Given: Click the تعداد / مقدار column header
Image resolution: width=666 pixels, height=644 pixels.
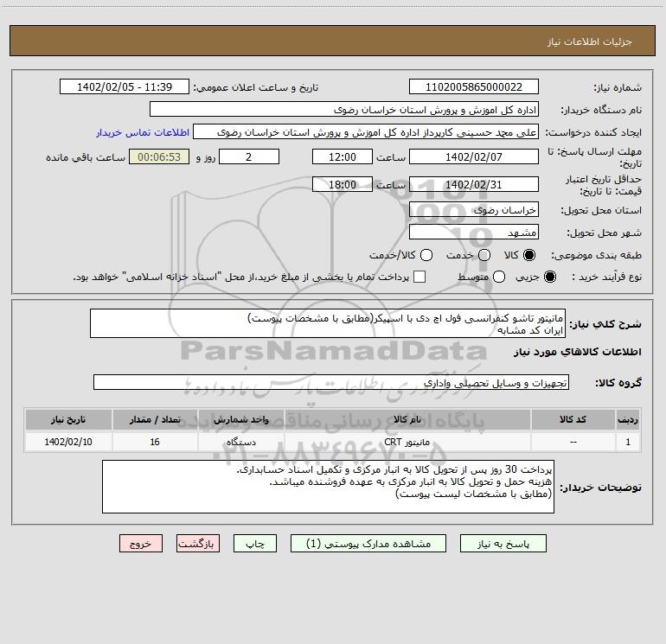Looking at the screenshot, I should click(x=155, y=419).
